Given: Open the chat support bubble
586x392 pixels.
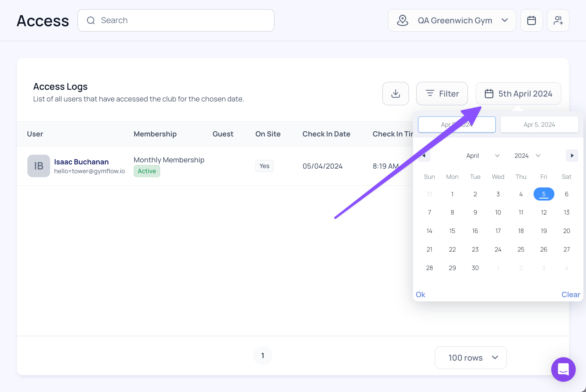Looking at the screenshot, I should tap(563, 369).
